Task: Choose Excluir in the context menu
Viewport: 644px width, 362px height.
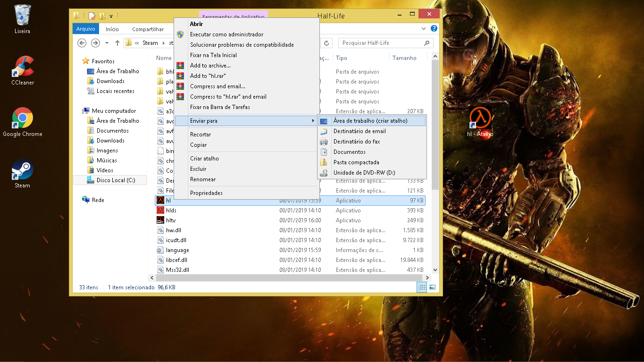Action: pyautogui.click(x=247, y=169)
